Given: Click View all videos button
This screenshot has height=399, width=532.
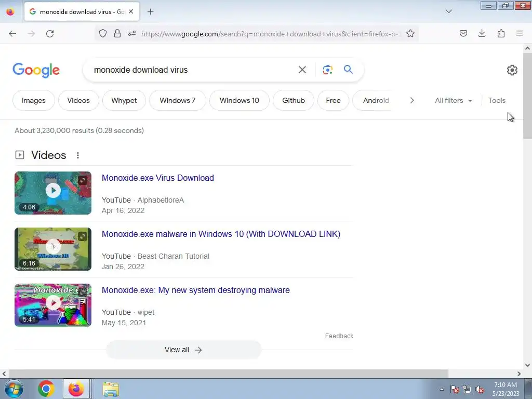Looking at the screenshot, I should tap(183, 350).
